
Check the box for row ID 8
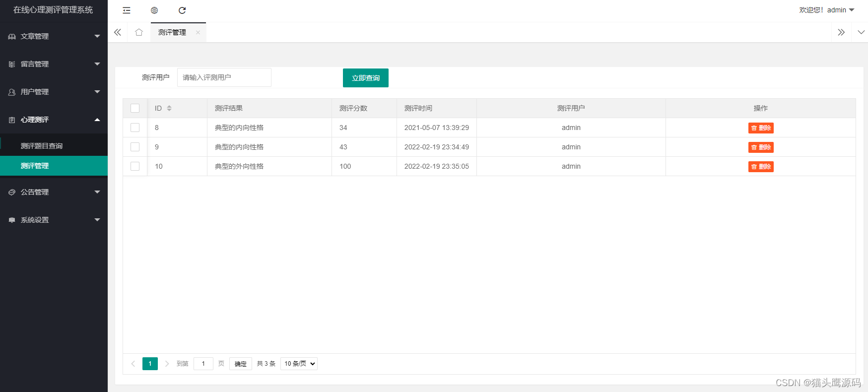pyautogui.click(x=135, y=128)
